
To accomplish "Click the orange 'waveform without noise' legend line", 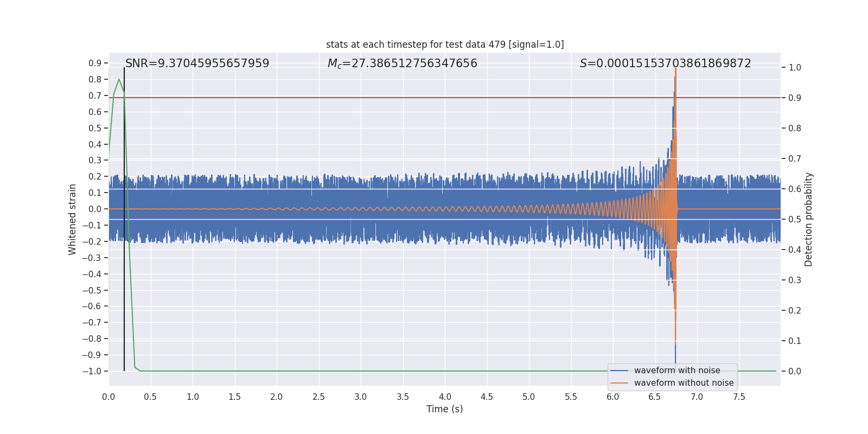I will coord(619,383).
